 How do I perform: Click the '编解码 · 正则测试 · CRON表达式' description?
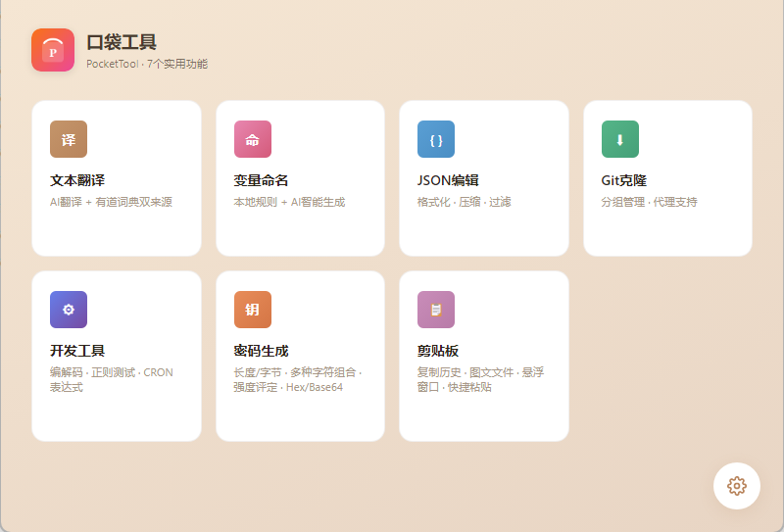point(112,379)
